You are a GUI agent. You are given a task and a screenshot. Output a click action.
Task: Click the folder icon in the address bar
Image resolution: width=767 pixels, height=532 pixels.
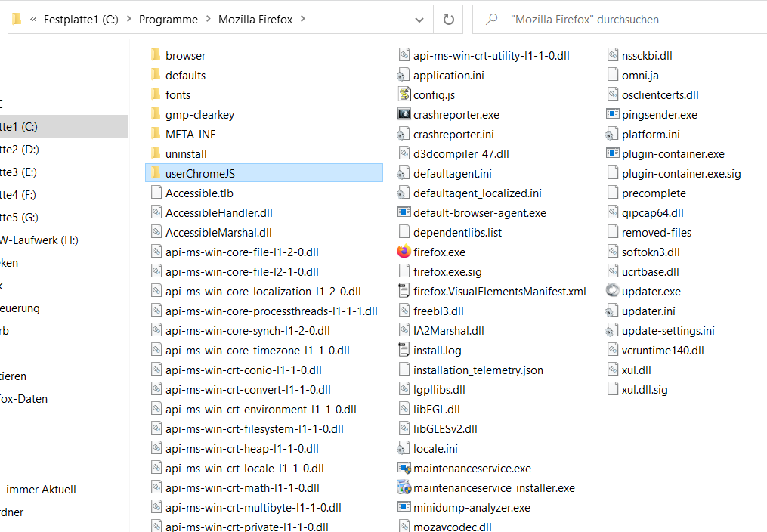pos(17,19)
